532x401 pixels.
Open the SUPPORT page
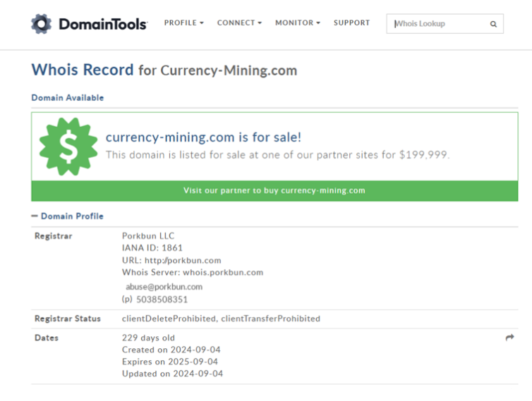tap(351, 23)
